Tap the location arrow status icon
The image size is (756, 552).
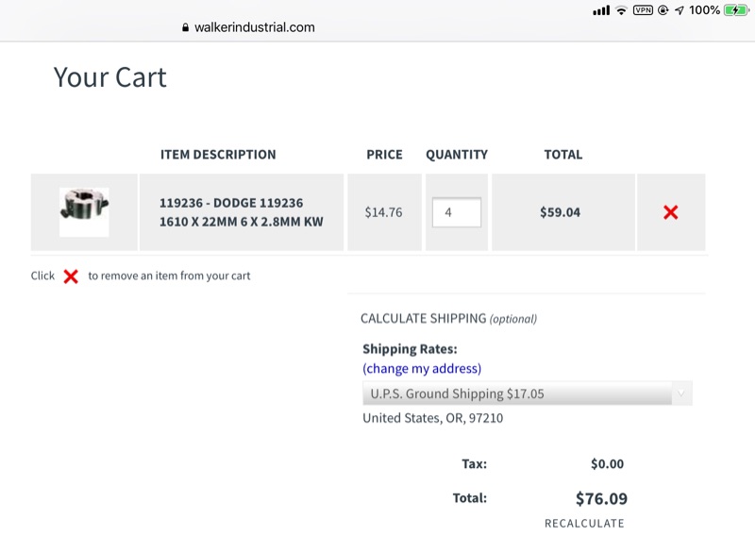(x=679, y=10)
